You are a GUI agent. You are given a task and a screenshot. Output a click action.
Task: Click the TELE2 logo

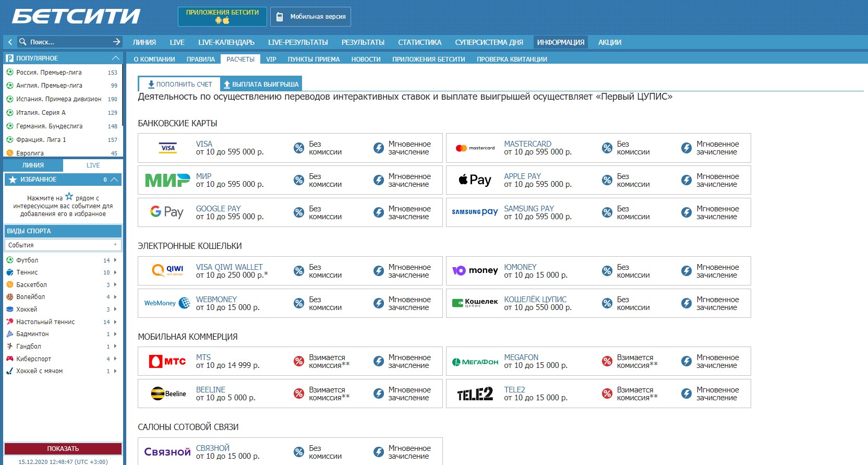click(475, 394)
